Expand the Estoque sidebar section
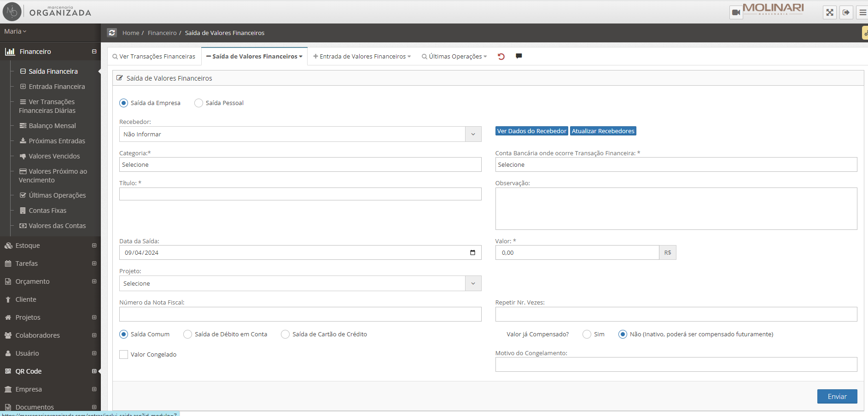 [50, 246]
